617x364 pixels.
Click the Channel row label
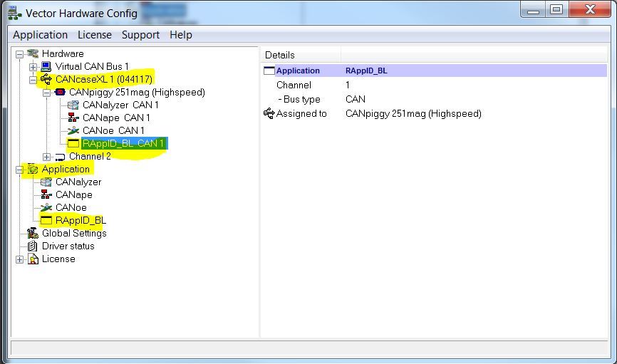click(294, 85)
